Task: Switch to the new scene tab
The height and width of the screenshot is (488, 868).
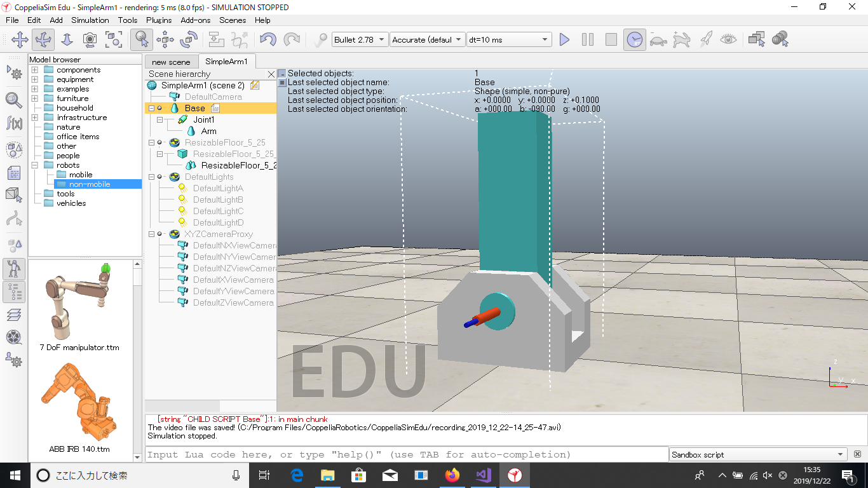Action: coord(171,62)
